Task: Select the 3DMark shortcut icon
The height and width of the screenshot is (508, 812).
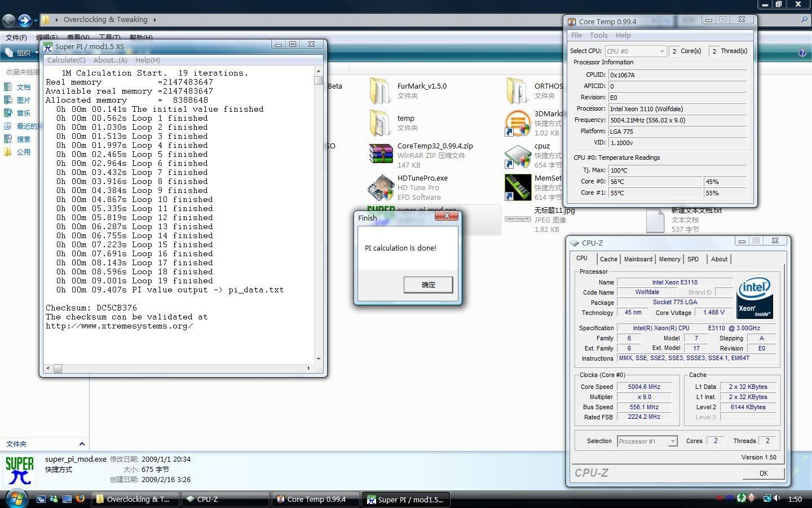Action: pos(517,123)
